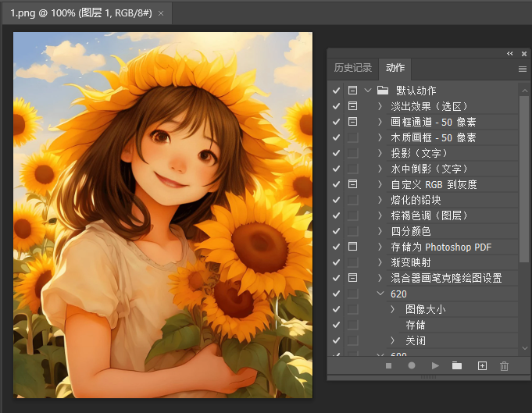Click the delete trash icon in Actions panel
This screenshot has width=532, height=413.
(504, 365)
